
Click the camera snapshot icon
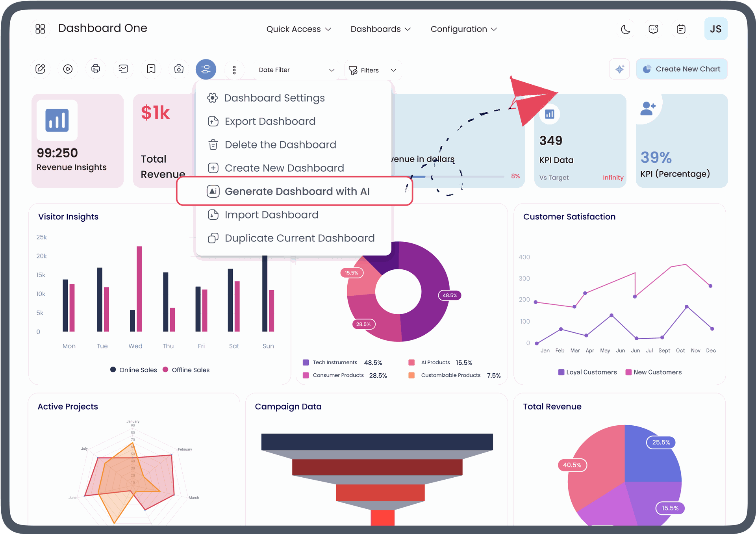pos(179,69)
